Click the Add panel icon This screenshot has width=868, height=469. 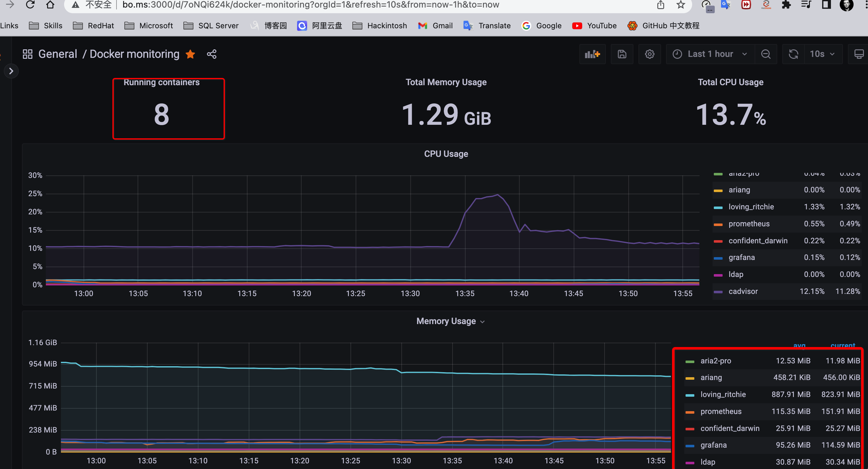coord(592,54)
